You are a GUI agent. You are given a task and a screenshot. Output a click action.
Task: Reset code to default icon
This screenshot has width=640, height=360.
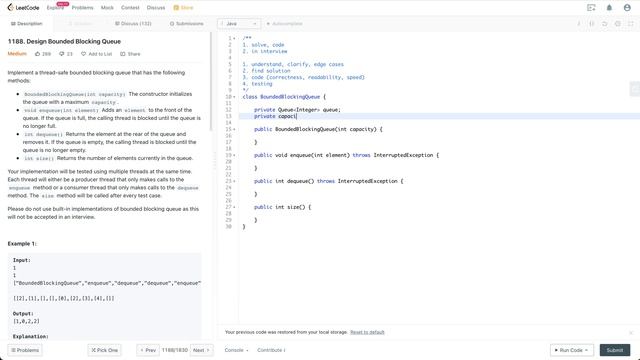pyautogui.click(x=604, y=24)
